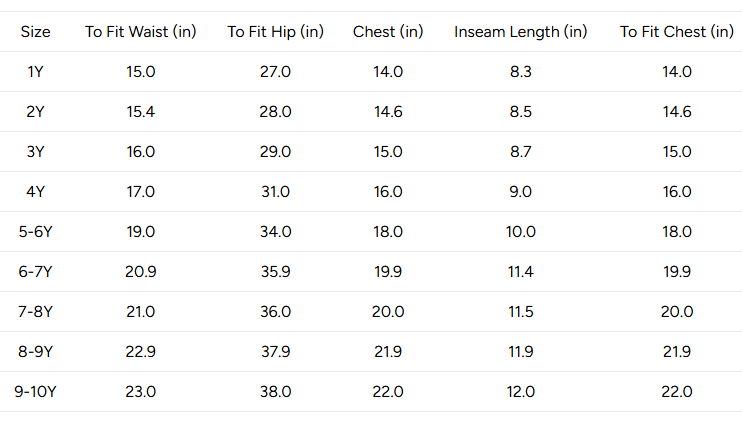Select the To Fit Waist (in) header
Image resolution: width=742 pixels, height=435 pixels.
pyautogui.click(x=141, y=32)
